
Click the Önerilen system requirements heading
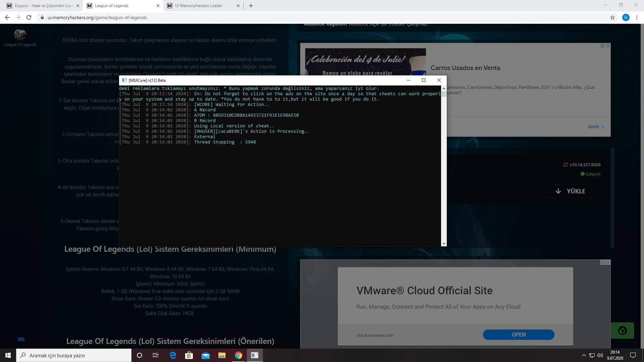tap(170, 341)
